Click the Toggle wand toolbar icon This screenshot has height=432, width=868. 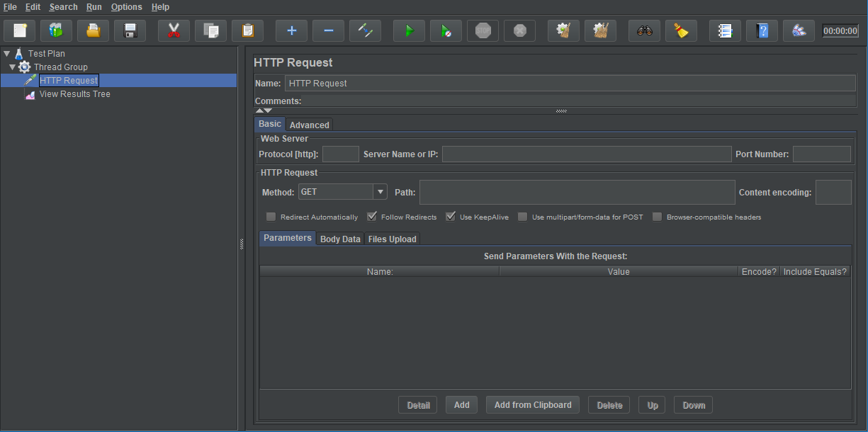coord(365,30)
